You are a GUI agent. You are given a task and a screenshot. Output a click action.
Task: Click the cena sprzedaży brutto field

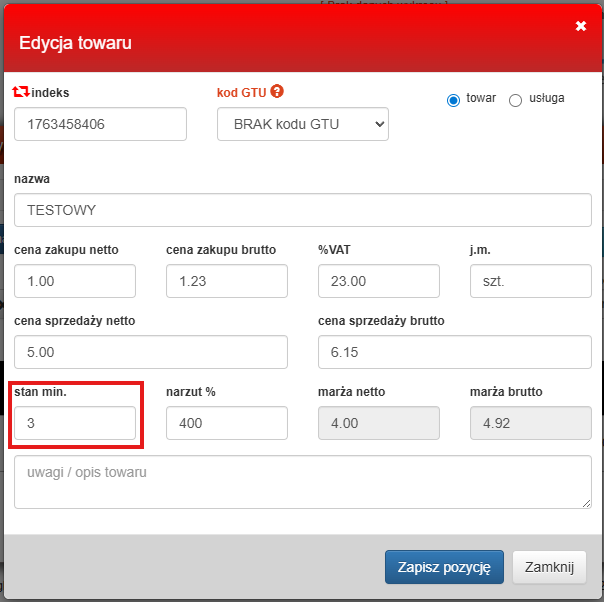pos(454,352)
